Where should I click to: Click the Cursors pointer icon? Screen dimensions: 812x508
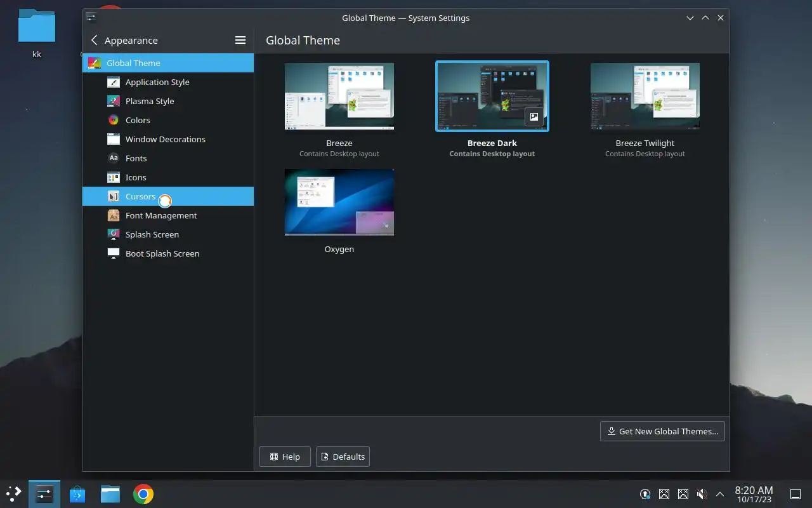(x=114, y=196)
